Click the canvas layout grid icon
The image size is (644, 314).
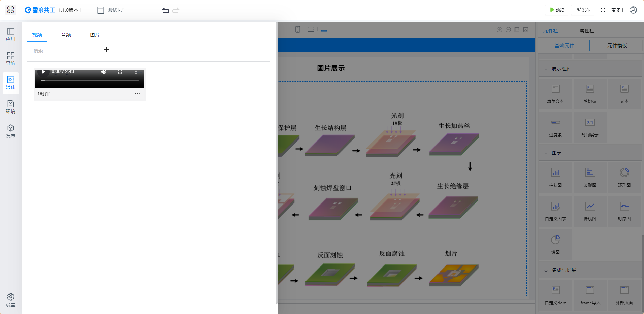517,30
